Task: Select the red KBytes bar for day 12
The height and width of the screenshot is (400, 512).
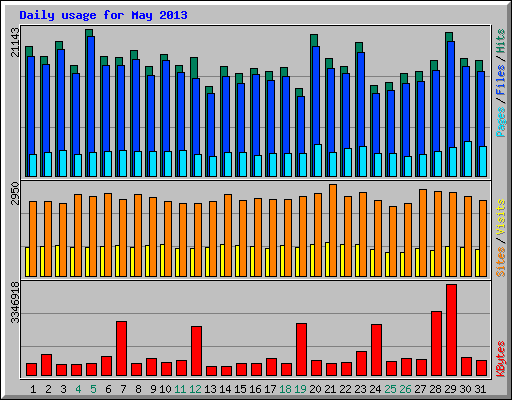Action: (196, 351)
